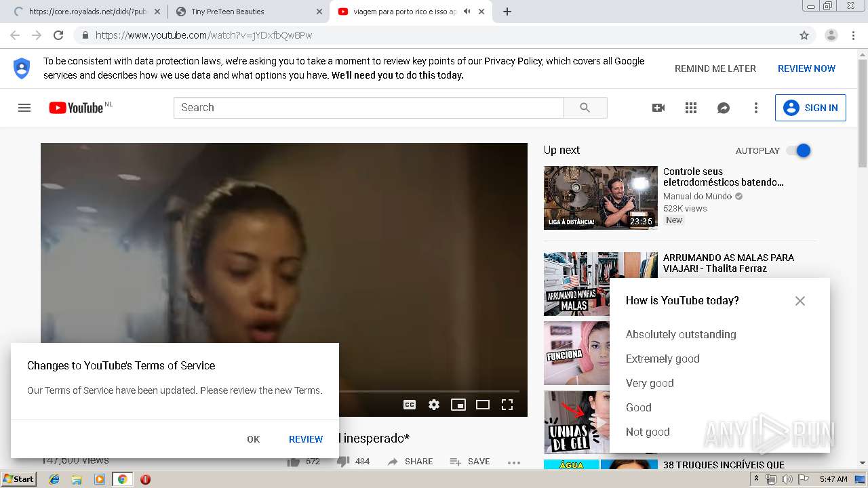Open 'ARRUMANDO AS MALAS PARA VIAJAR' video title

pos(728,263)
